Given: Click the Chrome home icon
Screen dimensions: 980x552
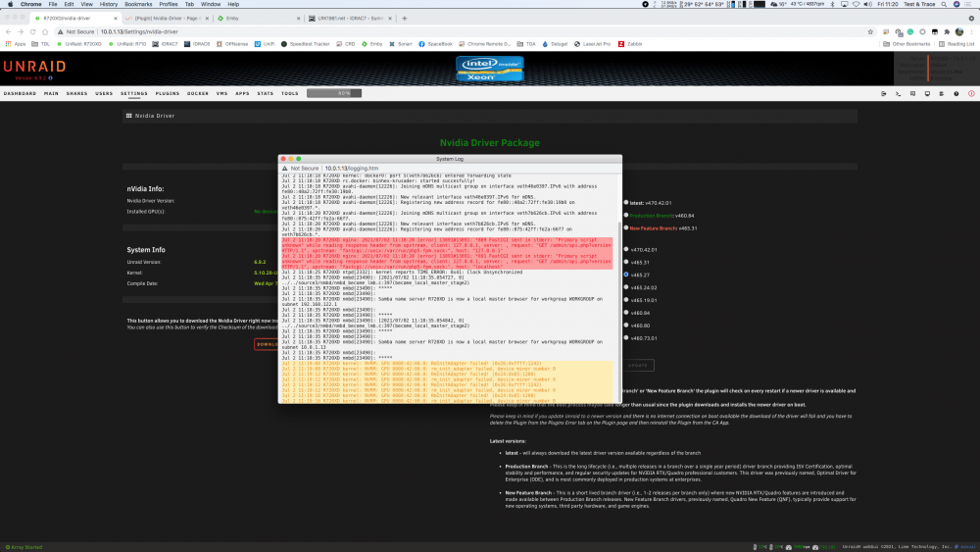Looking at the screenshot, I should click(45, 32).
